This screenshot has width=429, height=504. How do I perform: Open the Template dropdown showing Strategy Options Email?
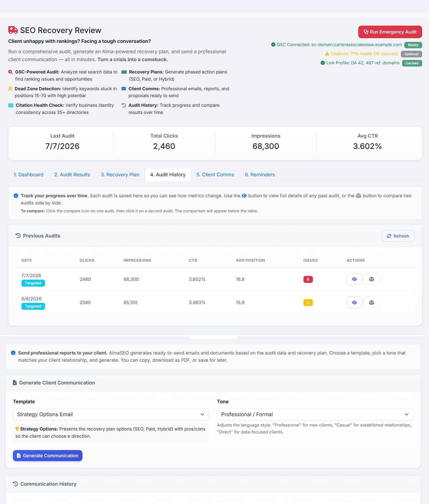(111, 414)
